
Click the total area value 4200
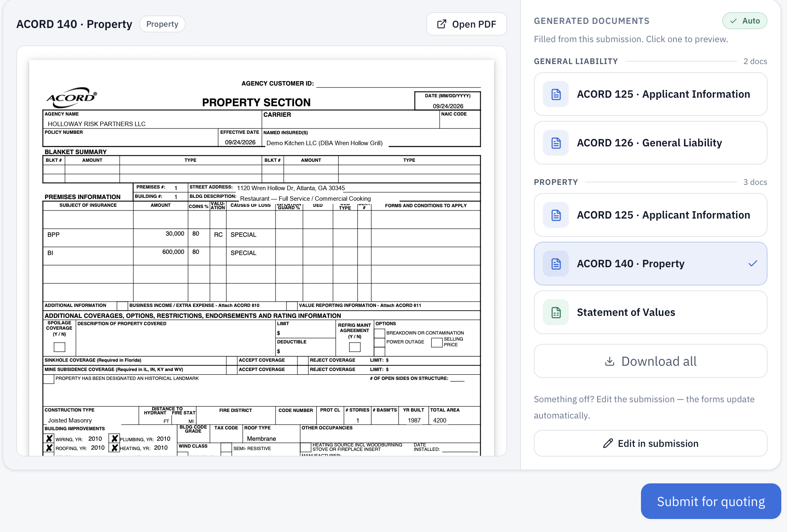(x=440, y=420)
